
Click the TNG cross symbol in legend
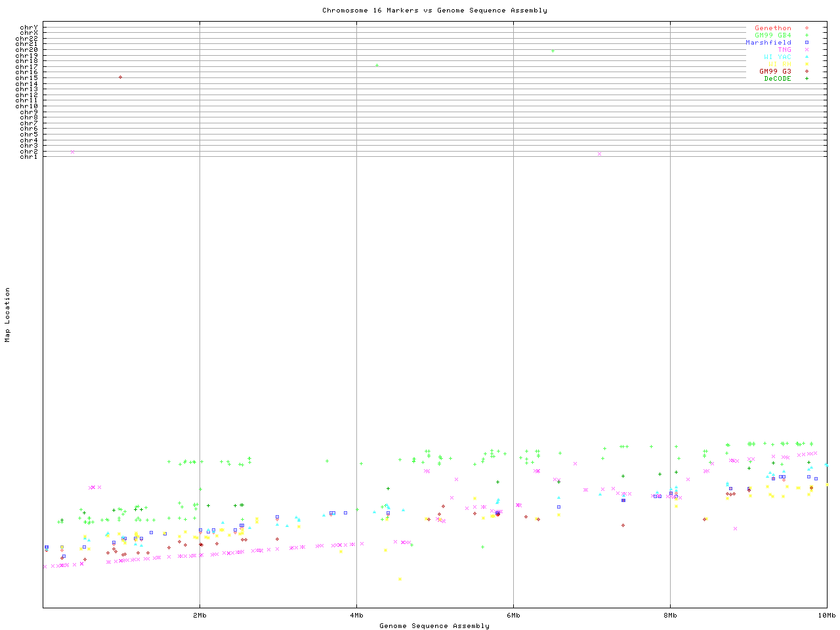pyautogui.click(x=807, y=50)
